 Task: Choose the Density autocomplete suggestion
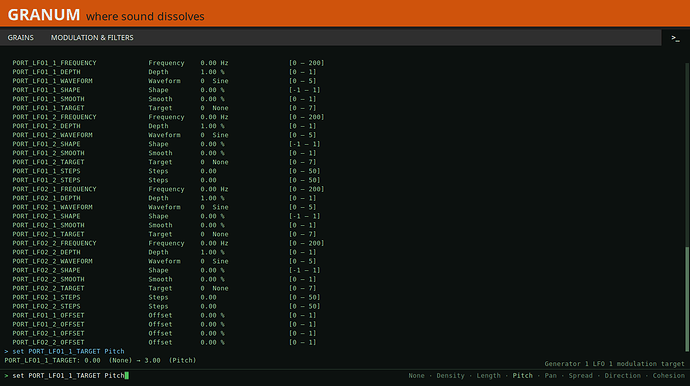coord(450,375)
